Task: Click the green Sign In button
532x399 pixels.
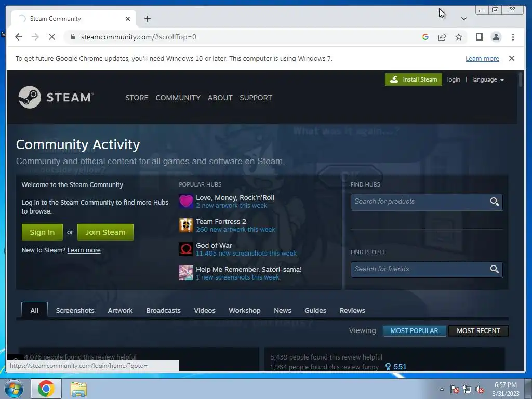Action: (42, 232)
